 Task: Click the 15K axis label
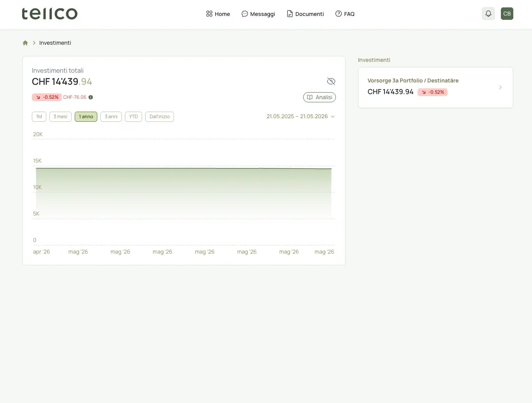coord(37,161)
